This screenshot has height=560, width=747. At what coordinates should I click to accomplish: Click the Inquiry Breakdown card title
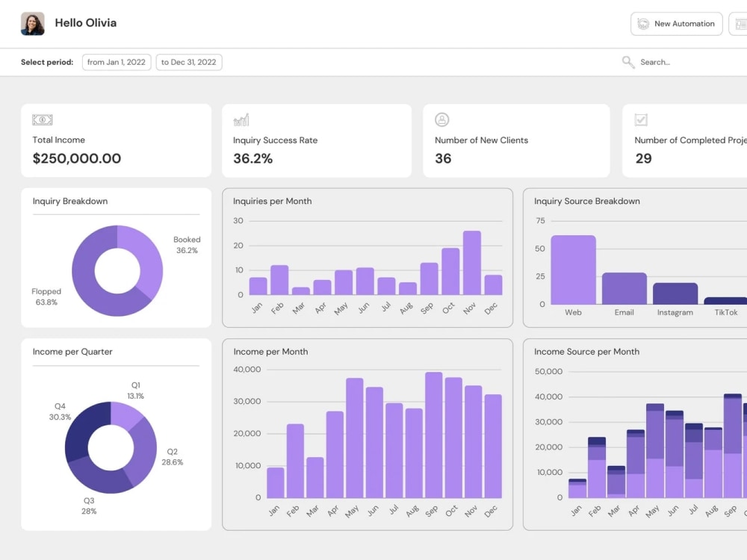tap(70, 201)
